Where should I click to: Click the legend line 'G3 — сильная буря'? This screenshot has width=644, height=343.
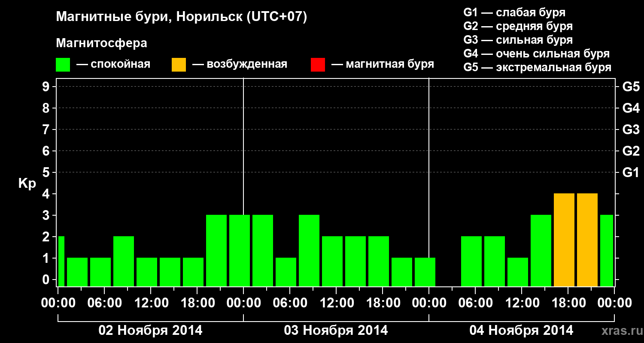pyautogui.click(x=518, y=40)
